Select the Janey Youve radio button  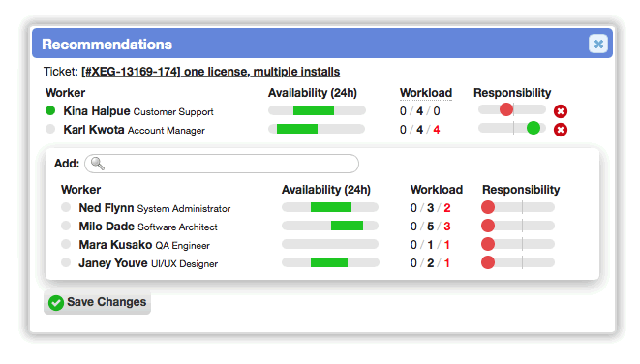66,262
